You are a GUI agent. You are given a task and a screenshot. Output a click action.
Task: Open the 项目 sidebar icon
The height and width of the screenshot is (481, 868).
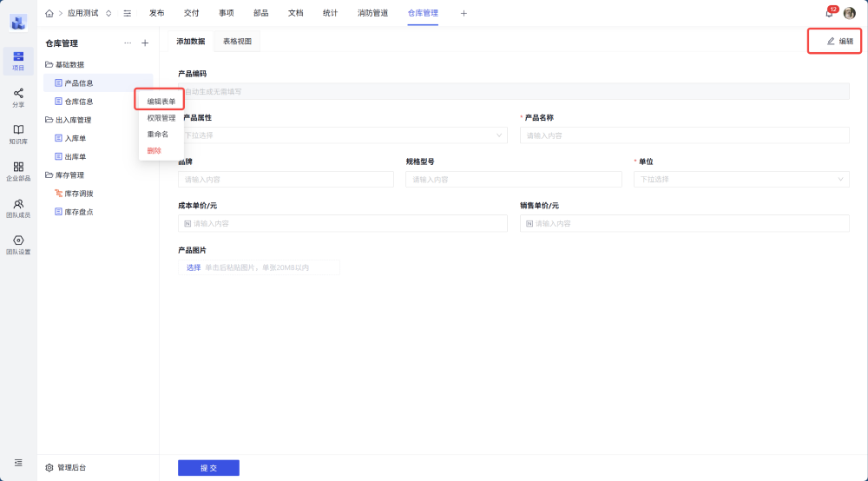click(x=18, y=61)
